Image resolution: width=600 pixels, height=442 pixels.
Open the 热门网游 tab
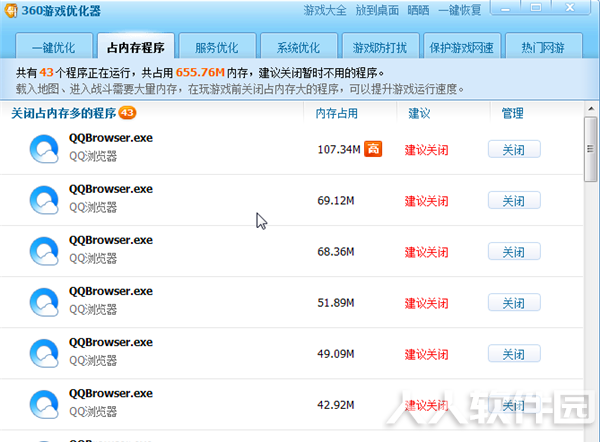tap(544, 46)
